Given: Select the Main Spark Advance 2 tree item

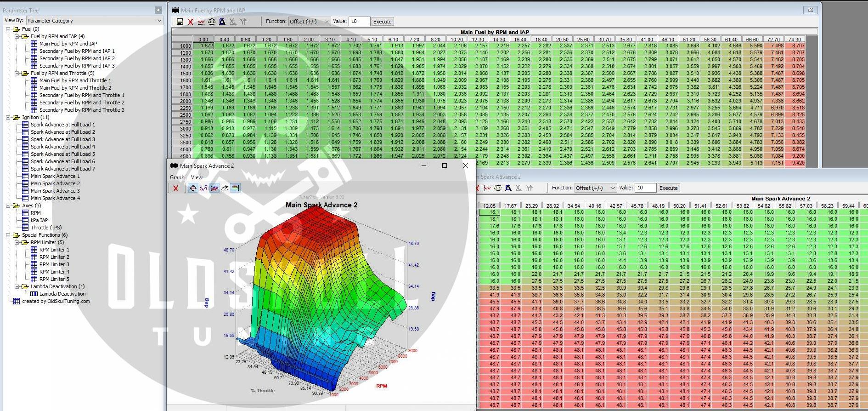Looking at the screenshot, I should click(x=55, y=183).
